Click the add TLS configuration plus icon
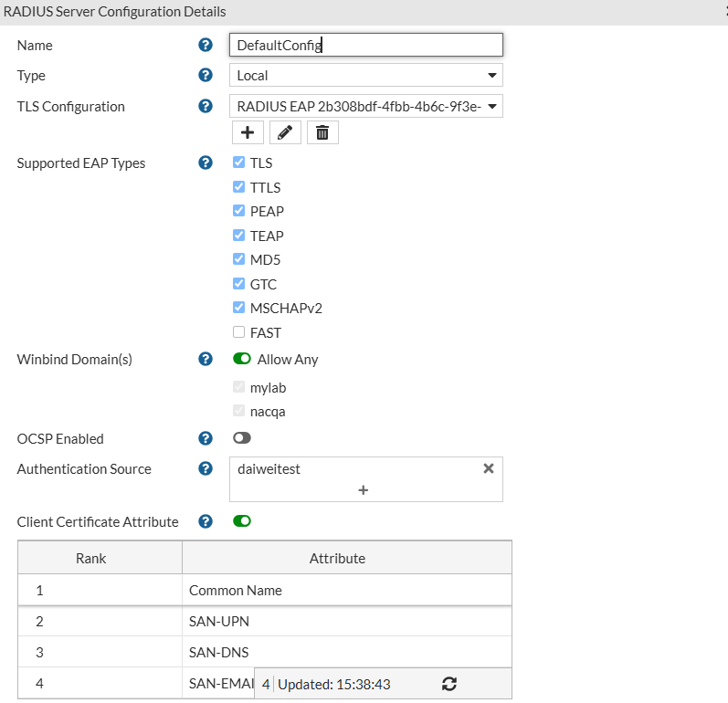728x703 pixels. (247, 133)
